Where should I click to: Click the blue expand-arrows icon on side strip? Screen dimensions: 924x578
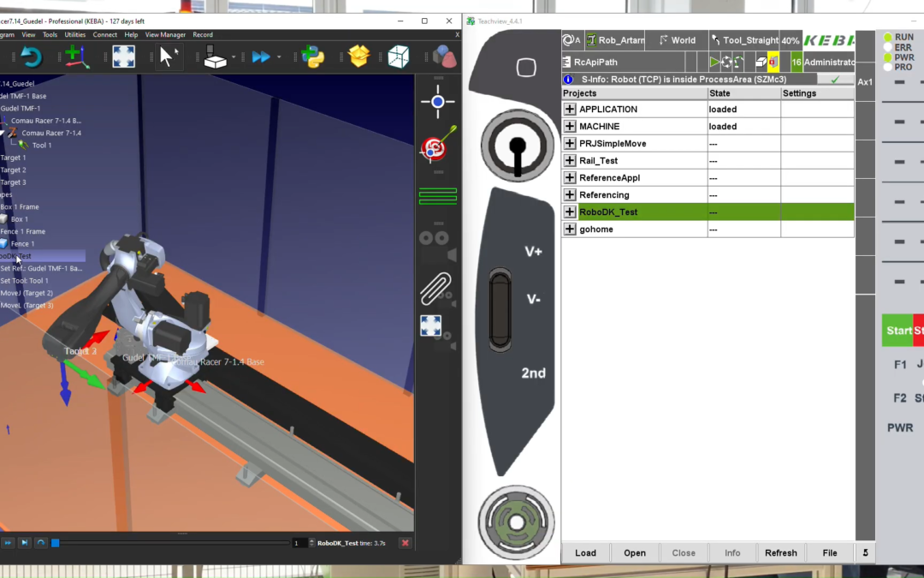430,325
